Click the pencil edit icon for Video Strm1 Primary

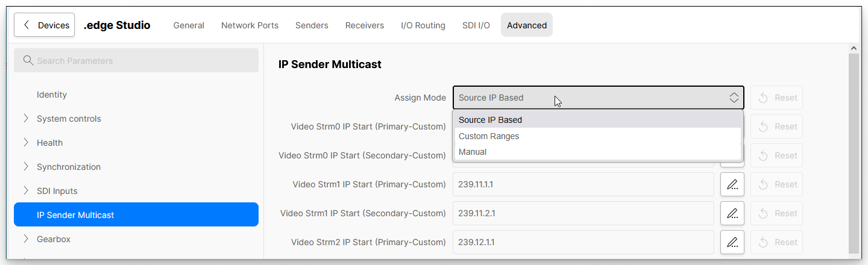[x=732, y=184]
